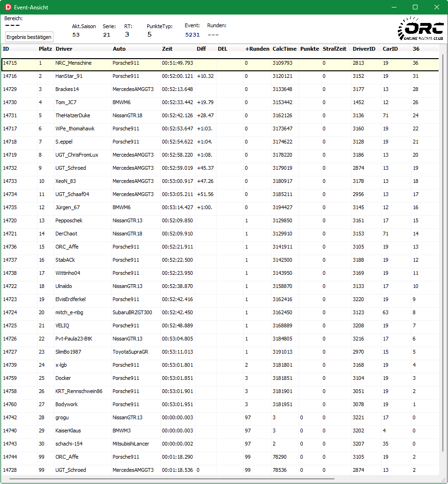The height and width of the screenshot is (484, 448).
Task: Click the Zeit column header
Action: coord(167,49)
